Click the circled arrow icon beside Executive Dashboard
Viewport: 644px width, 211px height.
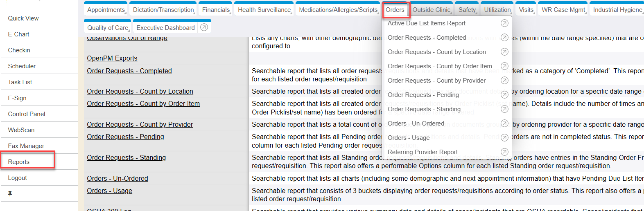coord(204,27)
